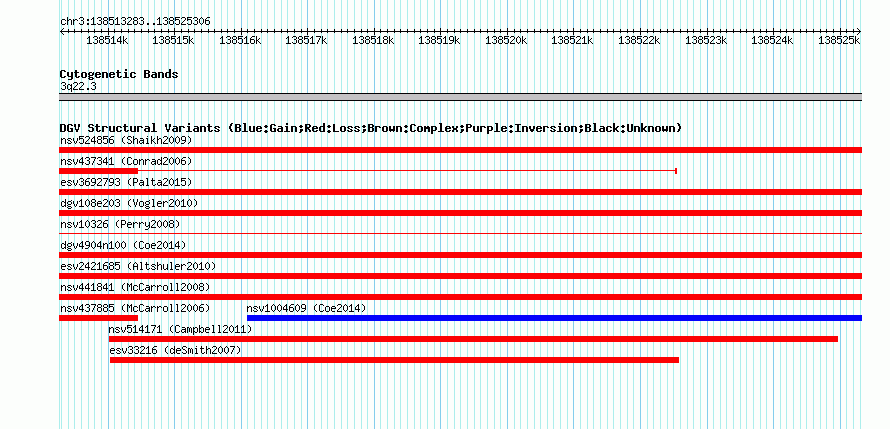
Task: Click the thick red nsv437341 segment
Action: pos(98,171)
